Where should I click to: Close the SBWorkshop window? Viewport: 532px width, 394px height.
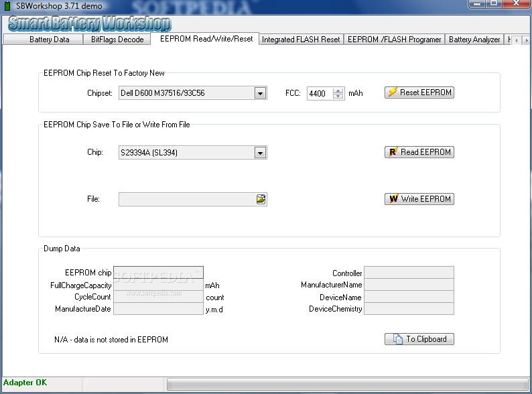(517, 3)
